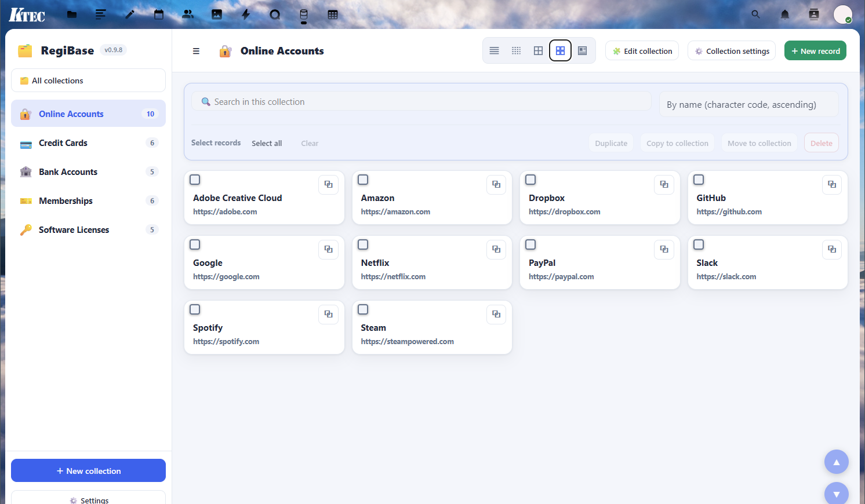Open the image gallery icon in top bar
This screenshot has width=865, height=504.
(217, 14)
